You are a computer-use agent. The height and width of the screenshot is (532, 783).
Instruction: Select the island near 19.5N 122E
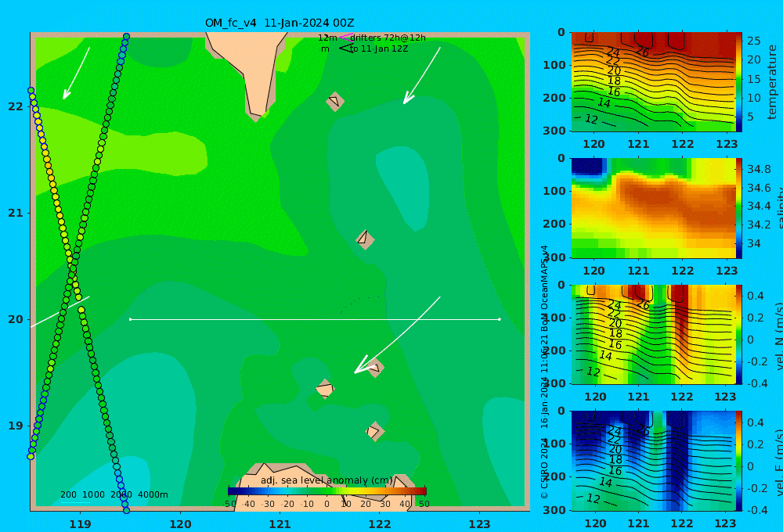point(375,368)
